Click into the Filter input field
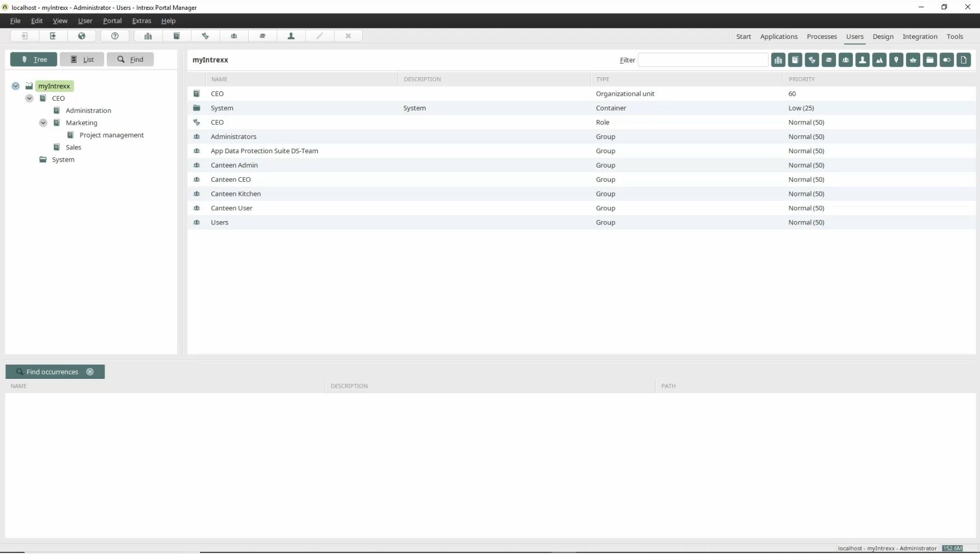The width and height of the screenshot is (980, 554). coord(703,60)
